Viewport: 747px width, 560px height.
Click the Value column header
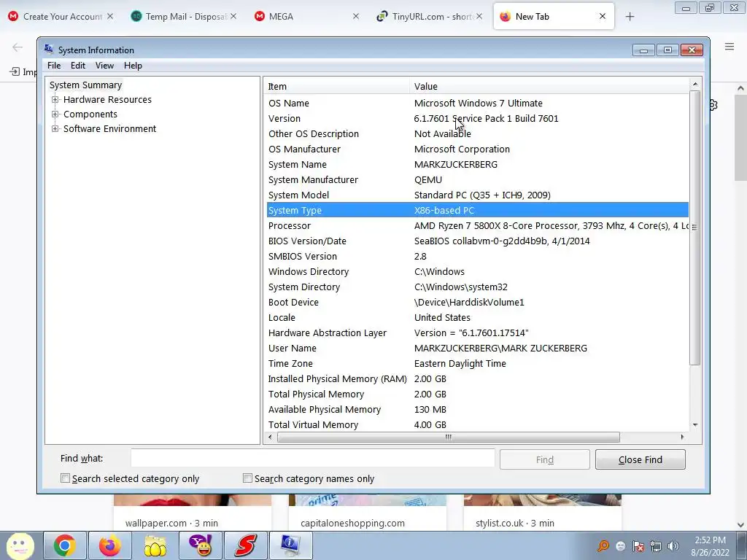tap(549, 86)
